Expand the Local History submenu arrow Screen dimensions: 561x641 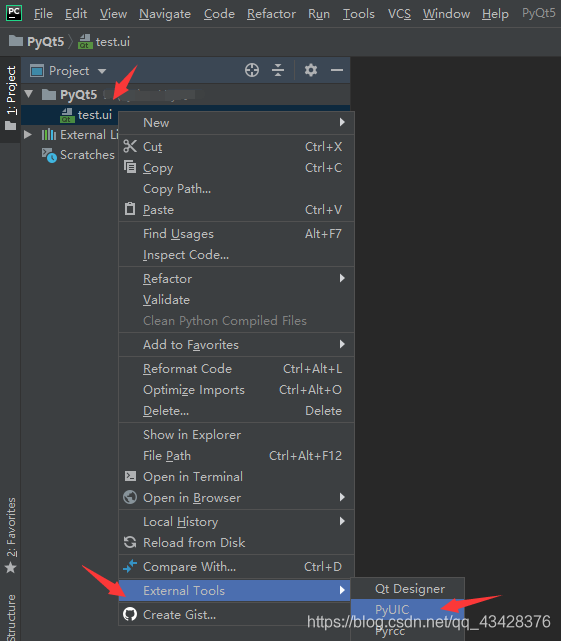point(342,521)
